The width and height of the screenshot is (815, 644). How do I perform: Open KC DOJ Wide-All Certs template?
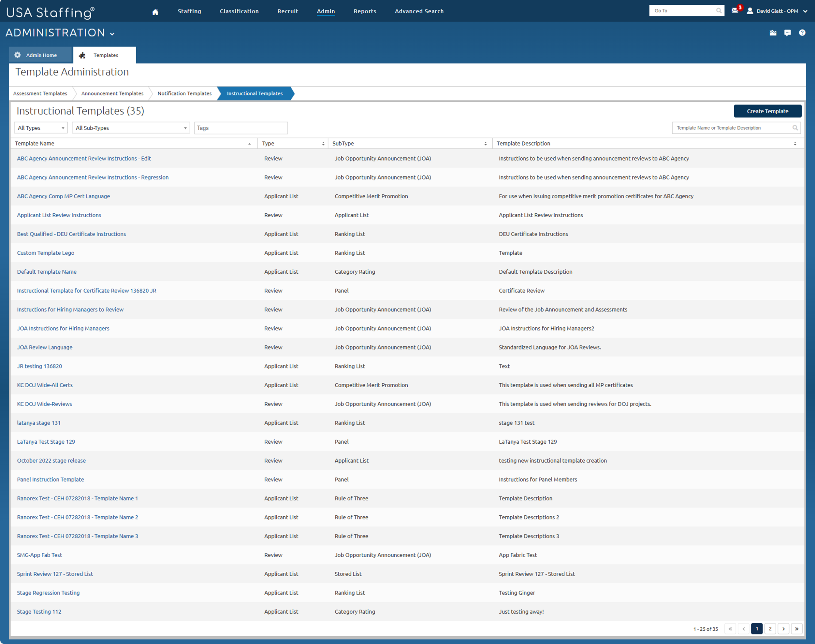click(45, 385)
